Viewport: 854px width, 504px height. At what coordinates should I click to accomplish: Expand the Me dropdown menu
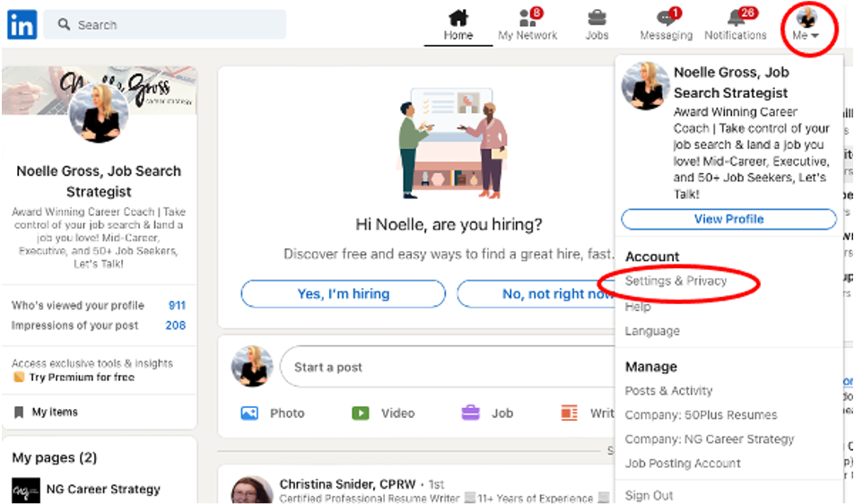click(806, 25)
